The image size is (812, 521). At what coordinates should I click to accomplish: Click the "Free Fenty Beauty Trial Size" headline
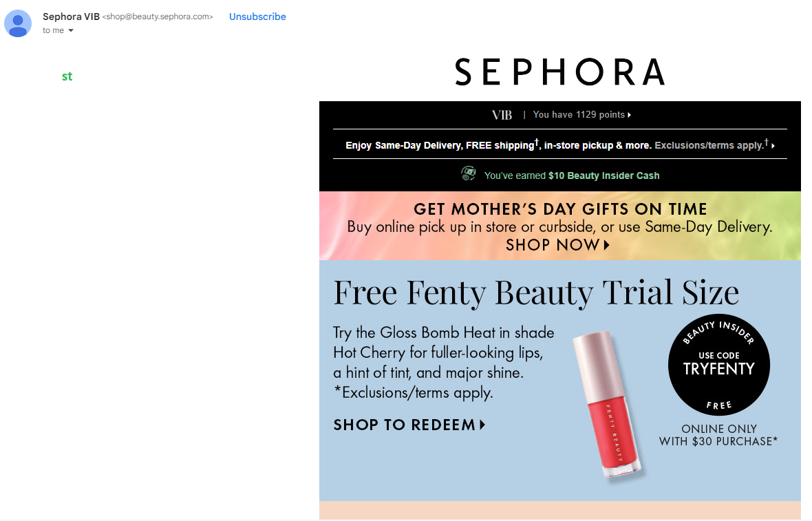tap(535, 293)
